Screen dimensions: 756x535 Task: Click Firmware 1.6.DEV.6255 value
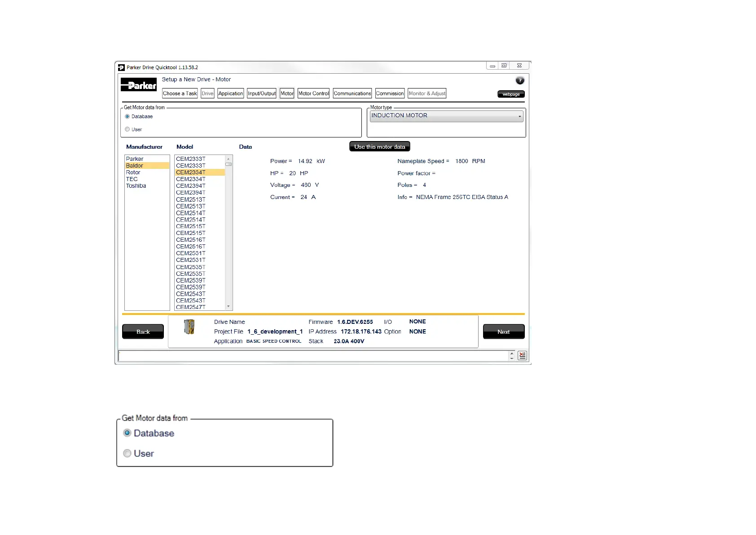(355, 322)
